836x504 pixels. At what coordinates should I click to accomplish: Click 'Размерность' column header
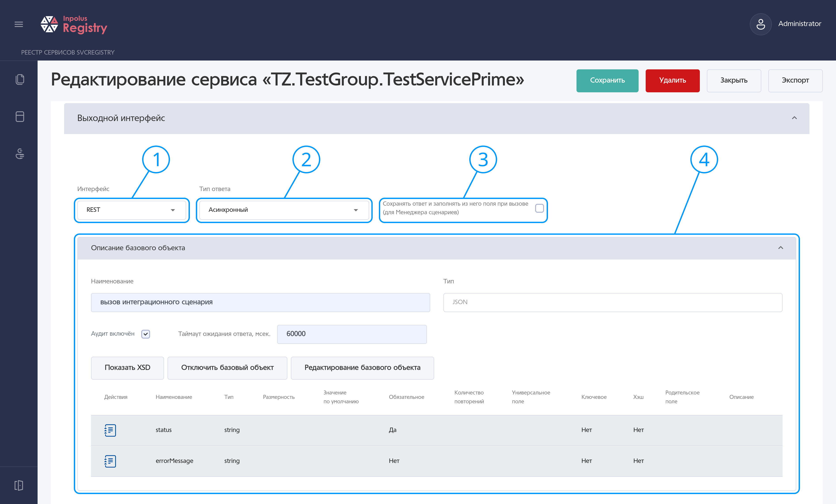click(279, 397)
